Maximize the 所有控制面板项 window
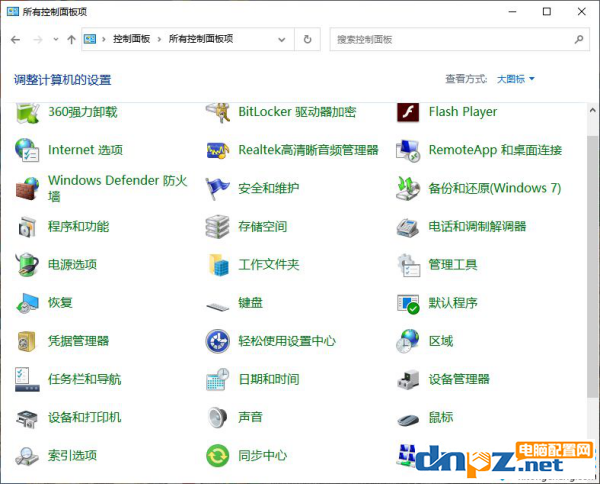The height and width of the screenshot is (484, 600). click(547, 12)
